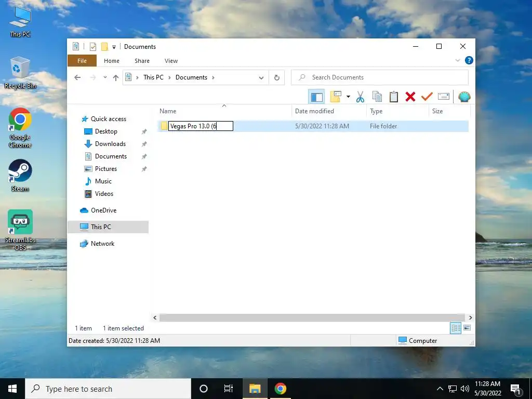Click the Chrome icon in the taskbar
Viewport: 532px width, 399px height.
coord(280,389)
